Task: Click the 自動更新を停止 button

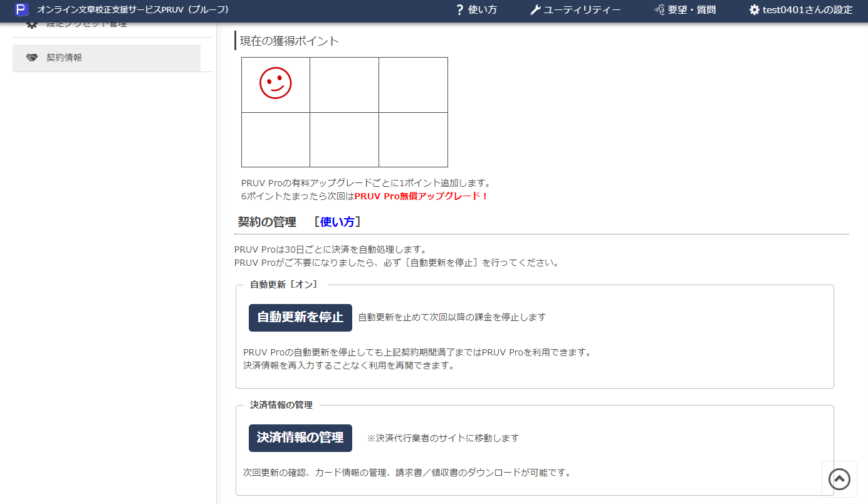Action: [x=300, y=317]
